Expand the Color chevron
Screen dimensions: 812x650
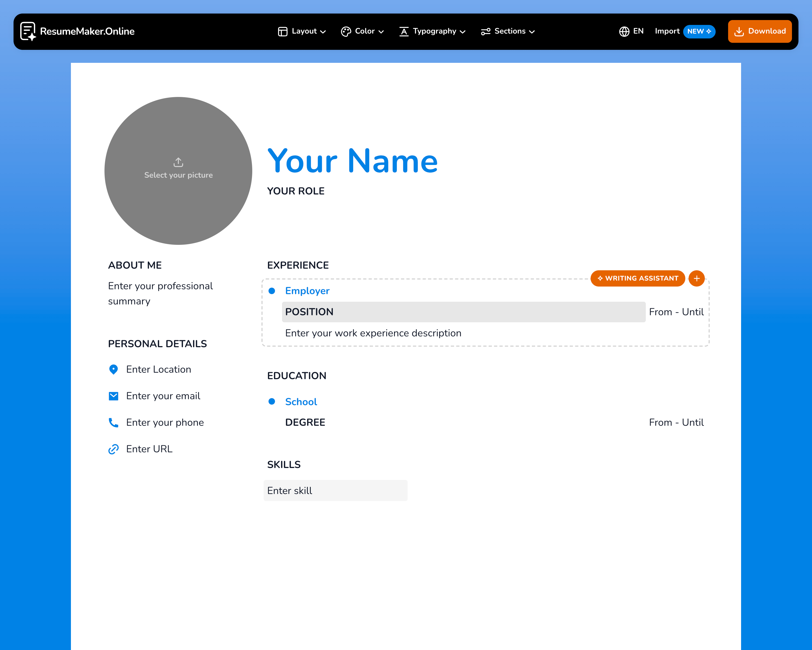click(x=381, y=32)
